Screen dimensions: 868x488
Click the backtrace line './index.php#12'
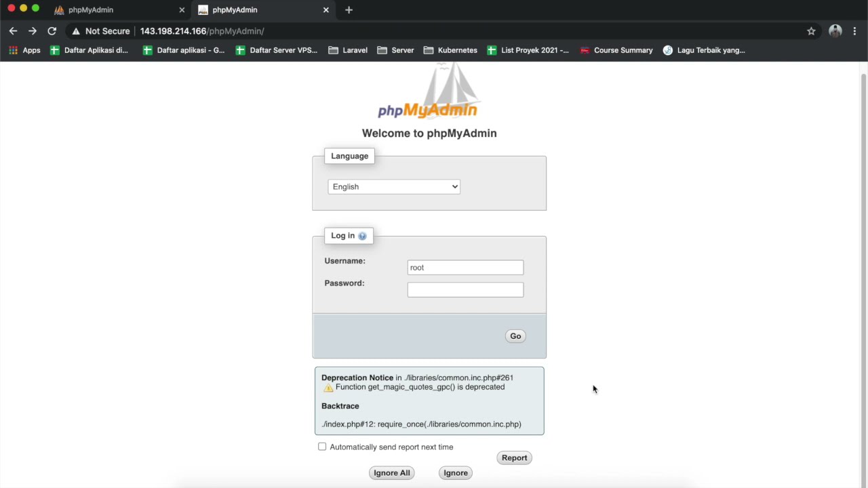point(421,424)
